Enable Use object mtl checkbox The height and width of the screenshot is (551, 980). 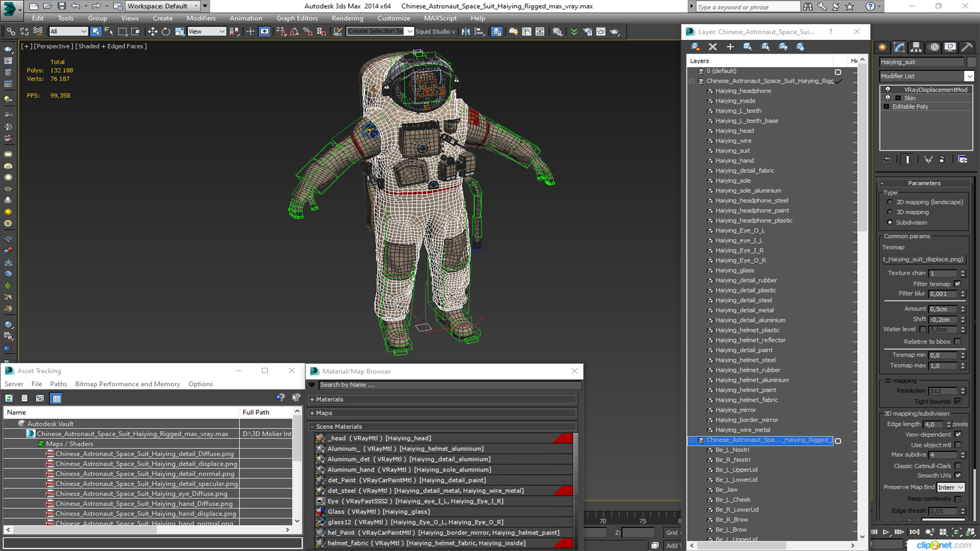tap(958, 445)
